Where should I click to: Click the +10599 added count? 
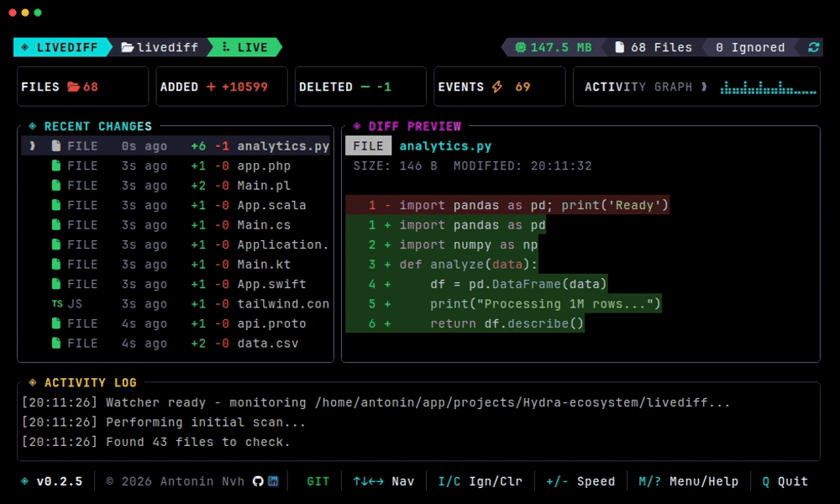pyautogui.click(x=244, y=87)
